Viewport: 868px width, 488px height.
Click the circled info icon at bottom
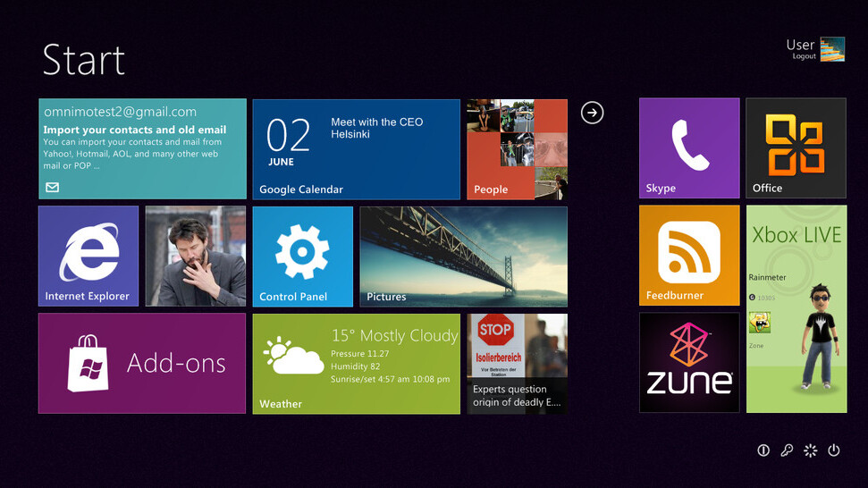click(763, 450)
